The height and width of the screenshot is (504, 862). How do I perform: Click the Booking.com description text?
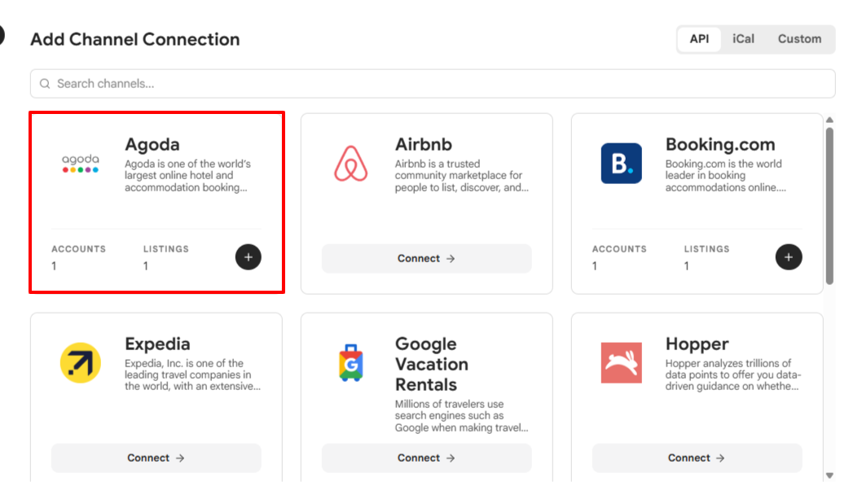726,175
